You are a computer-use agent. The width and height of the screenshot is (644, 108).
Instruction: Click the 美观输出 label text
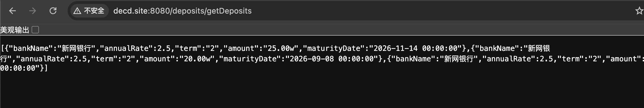point(15,30)
